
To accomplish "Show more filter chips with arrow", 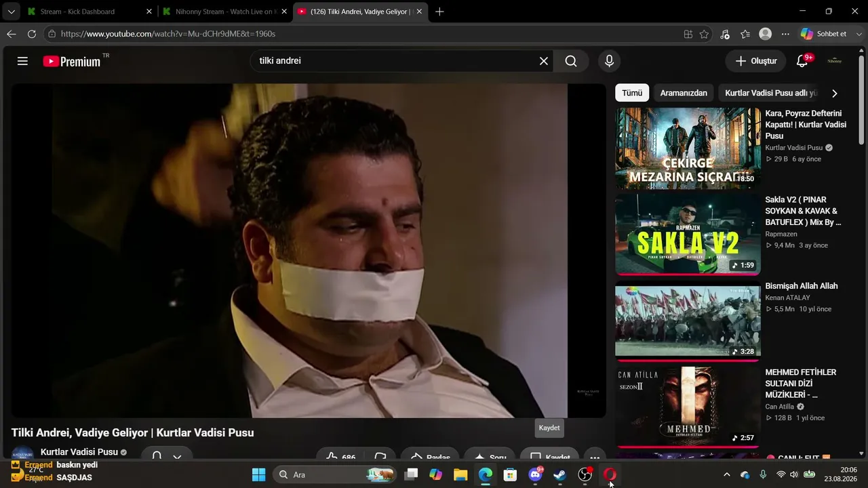I will pos(835,93).
